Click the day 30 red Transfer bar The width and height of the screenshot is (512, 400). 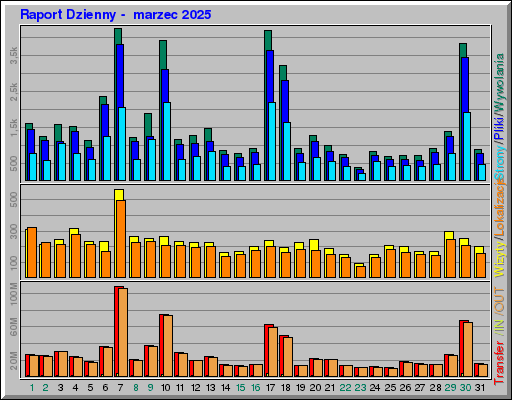(461, 348)
